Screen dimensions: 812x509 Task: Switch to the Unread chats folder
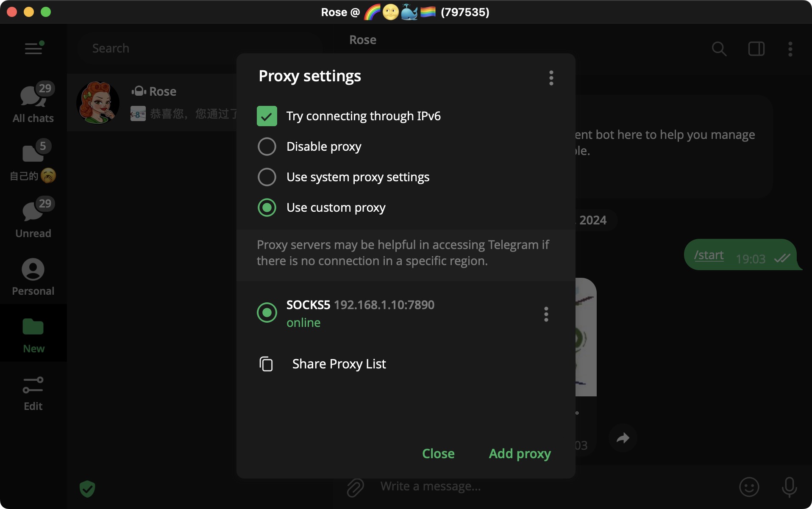click(33, 218)
